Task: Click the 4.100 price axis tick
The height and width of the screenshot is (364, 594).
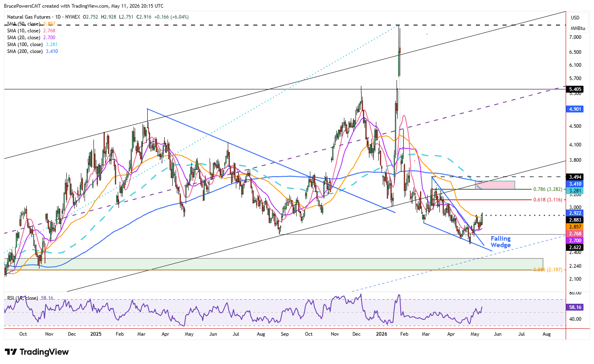Action: pyautogui.click(x=575, y=145)
